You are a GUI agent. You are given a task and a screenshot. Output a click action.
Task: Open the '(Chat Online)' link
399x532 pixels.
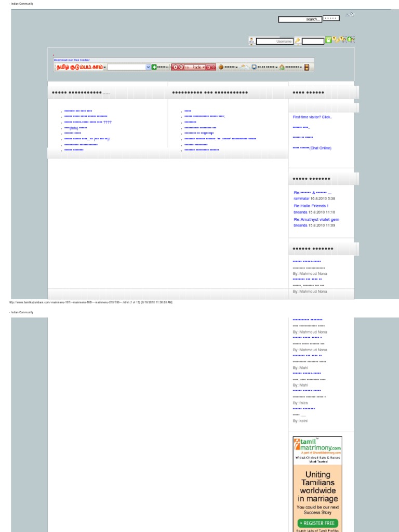click(320, 148)
